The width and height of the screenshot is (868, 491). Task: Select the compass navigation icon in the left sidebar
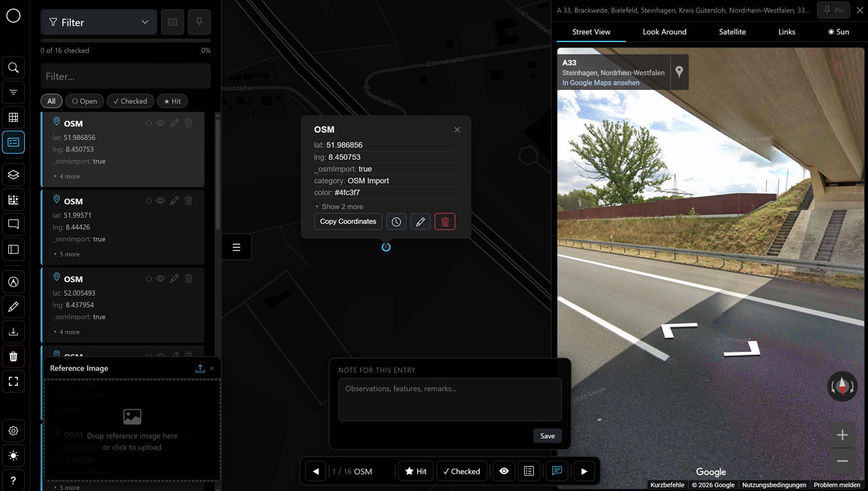click(x=13, y=282)
